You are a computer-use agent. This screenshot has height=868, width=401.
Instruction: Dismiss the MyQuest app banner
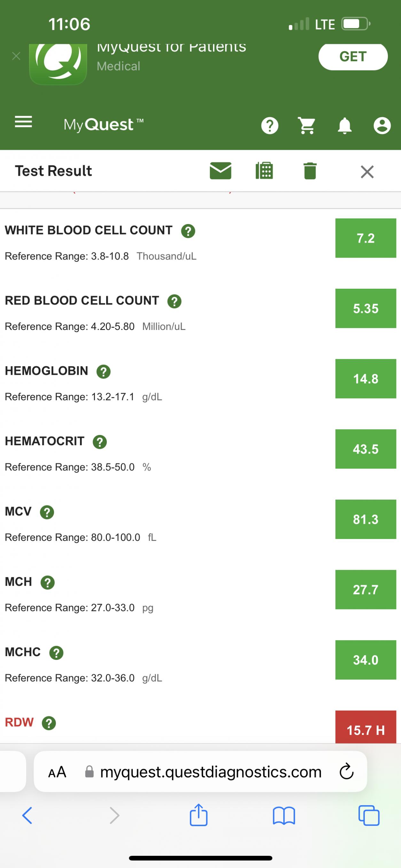pos(16,56)
